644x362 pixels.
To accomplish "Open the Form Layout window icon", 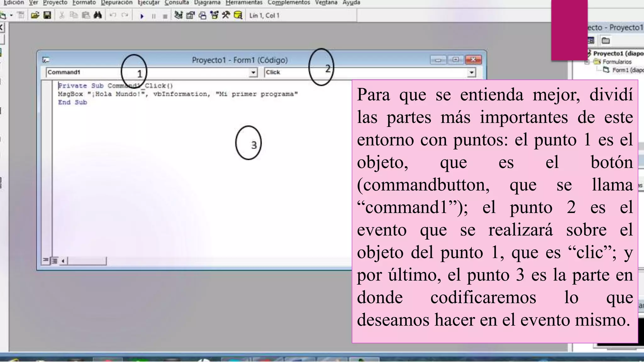I will click(203, 15).
